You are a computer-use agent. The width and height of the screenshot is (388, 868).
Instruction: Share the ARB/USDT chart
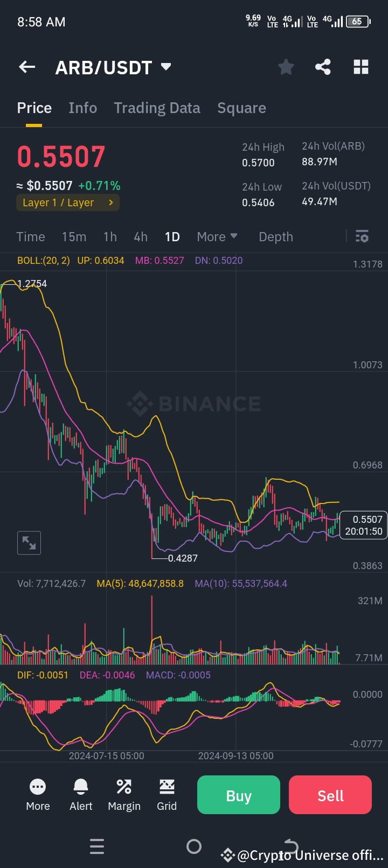(x=323, y=67)
